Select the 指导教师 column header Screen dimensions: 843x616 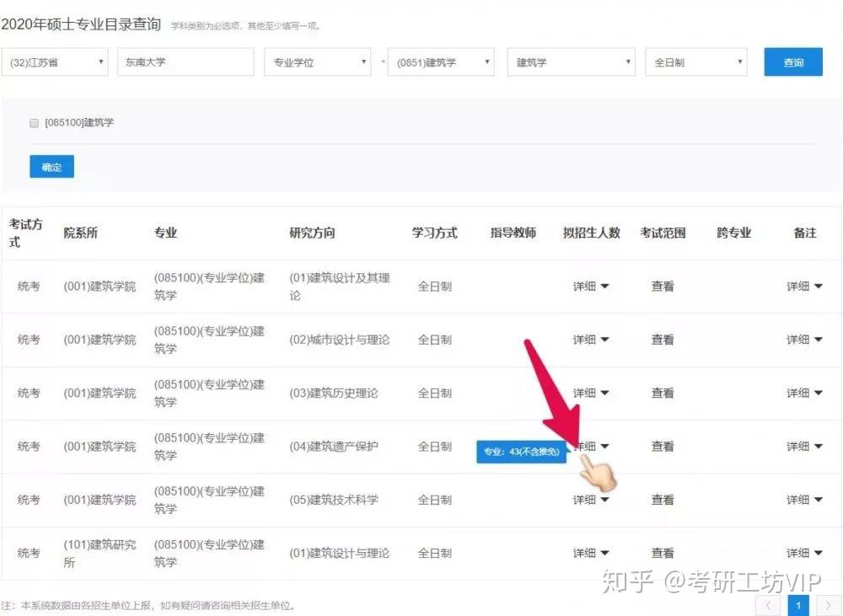(513, 233)
